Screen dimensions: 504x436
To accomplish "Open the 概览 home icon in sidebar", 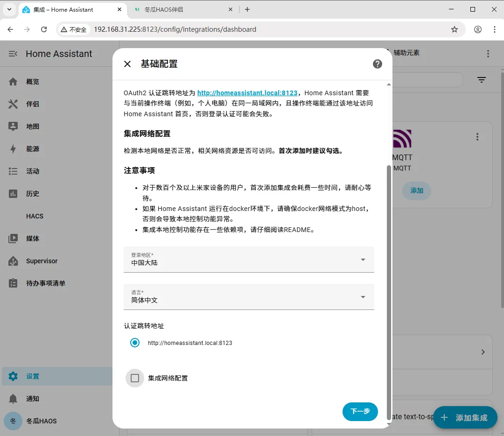I will tap(13, 82).
